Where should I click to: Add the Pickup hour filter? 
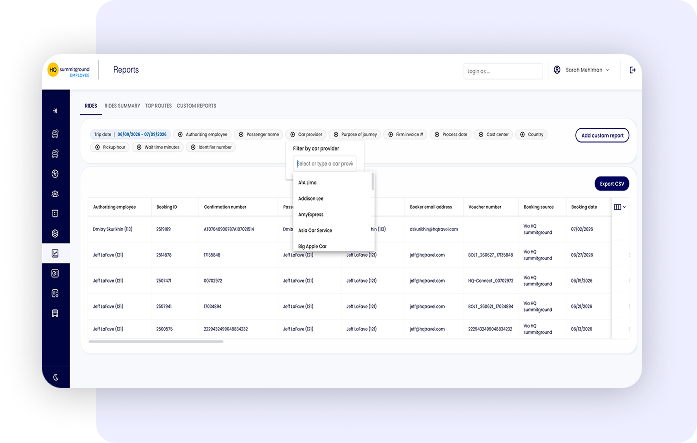[x=110, y=147]
